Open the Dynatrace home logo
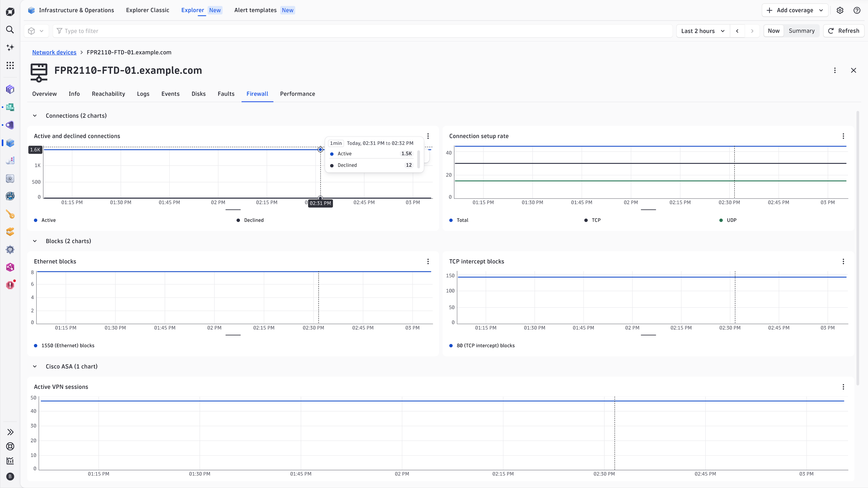 (10, 12)
